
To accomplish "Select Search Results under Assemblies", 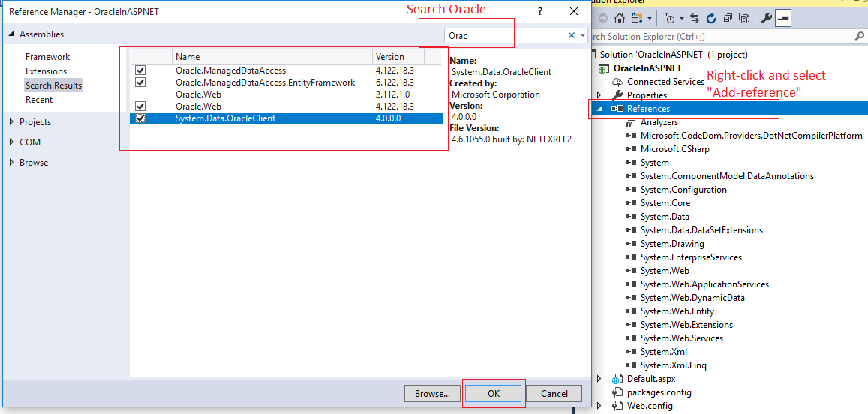I will 54,85.
